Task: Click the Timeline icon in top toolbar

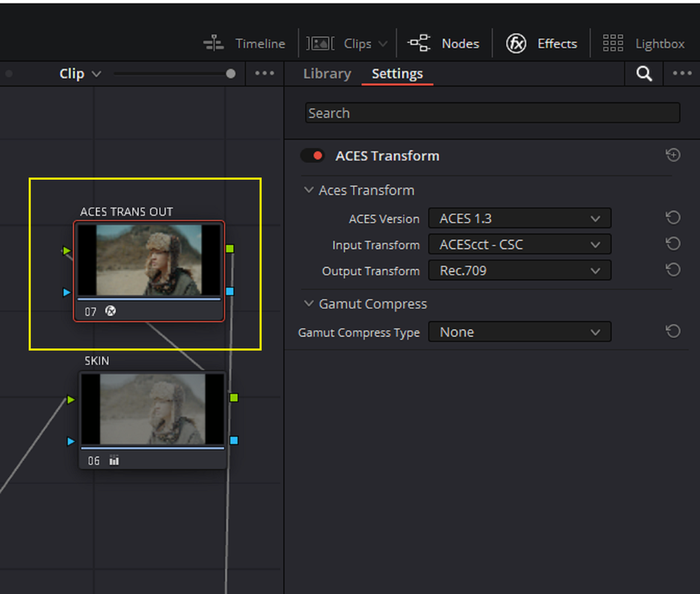Action: point(214,43)
